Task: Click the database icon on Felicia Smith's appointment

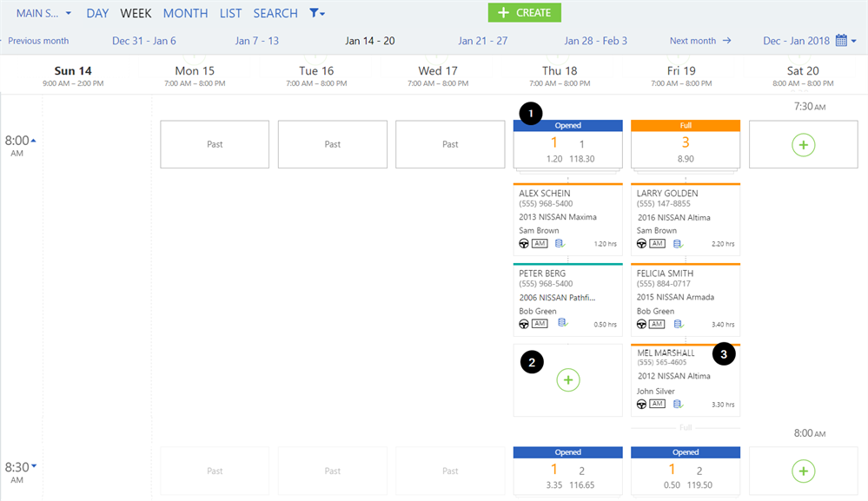Action: pos(679,324)
